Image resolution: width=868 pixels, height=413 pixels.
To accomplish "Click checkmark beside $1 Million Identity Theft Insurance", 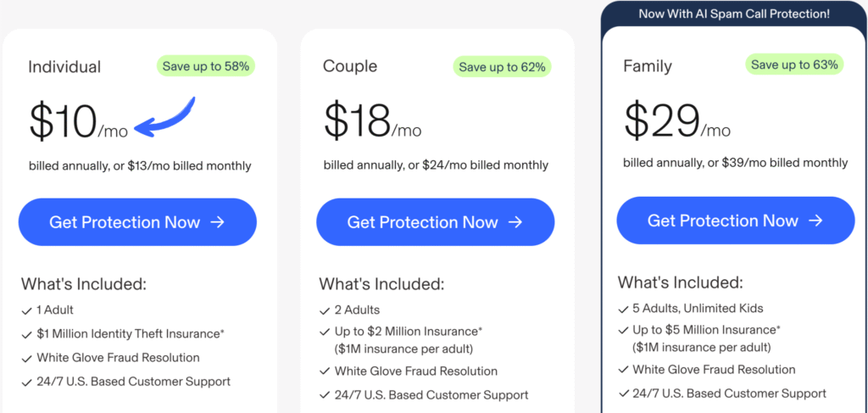I will (25, 335).
